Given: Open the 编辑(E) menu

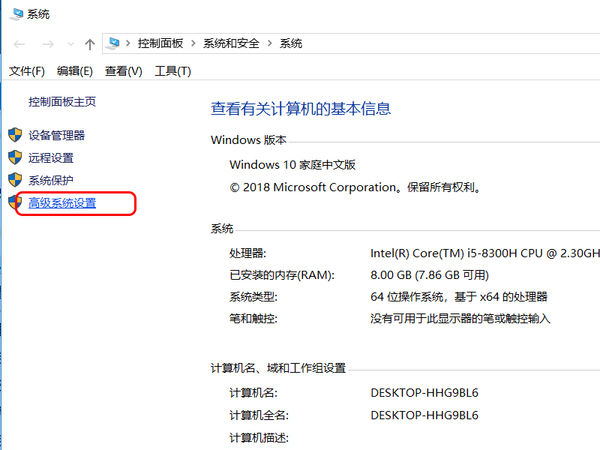Looking at the screenshot, I should [75, 71].
